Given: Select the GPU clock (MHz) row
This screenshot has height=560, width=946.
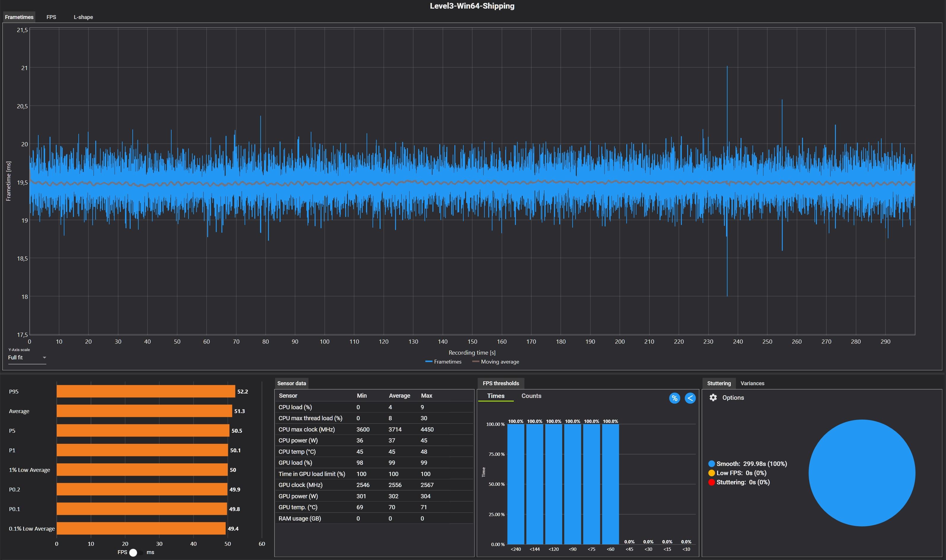Looking at the screenshot, I should coord(374,485).
